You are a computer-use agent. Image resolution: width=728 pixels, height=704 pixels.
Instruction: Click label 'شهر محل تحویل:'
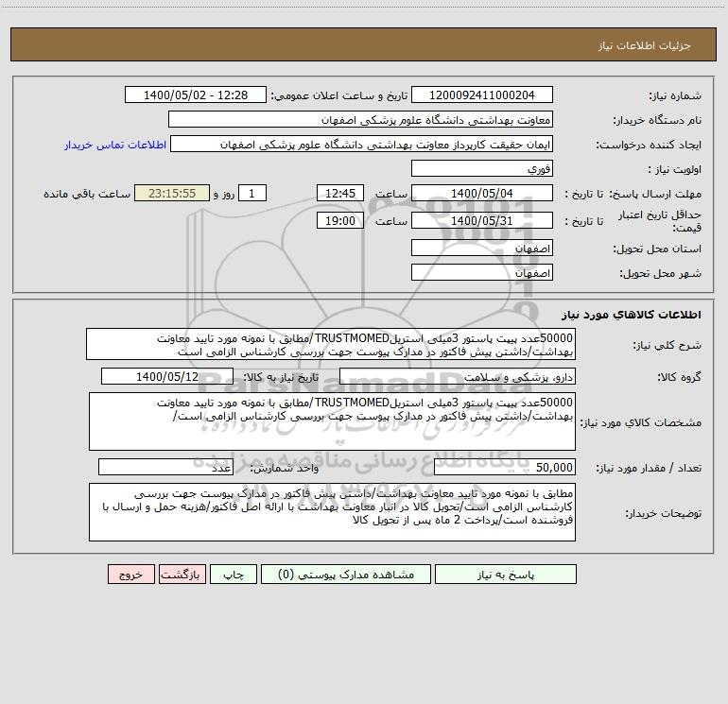coord(660,274)
